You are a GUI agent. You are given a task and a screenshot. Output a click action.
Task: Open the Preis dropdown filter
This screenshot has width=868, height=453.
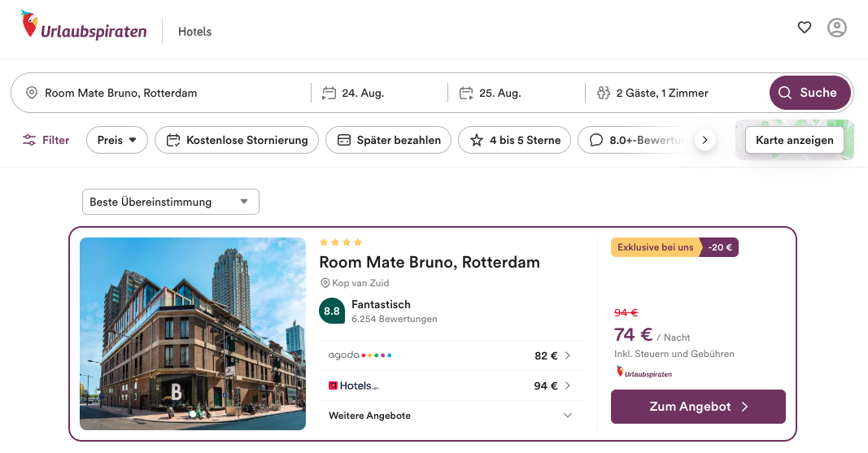pyautogui.click(x=117, y=141)
